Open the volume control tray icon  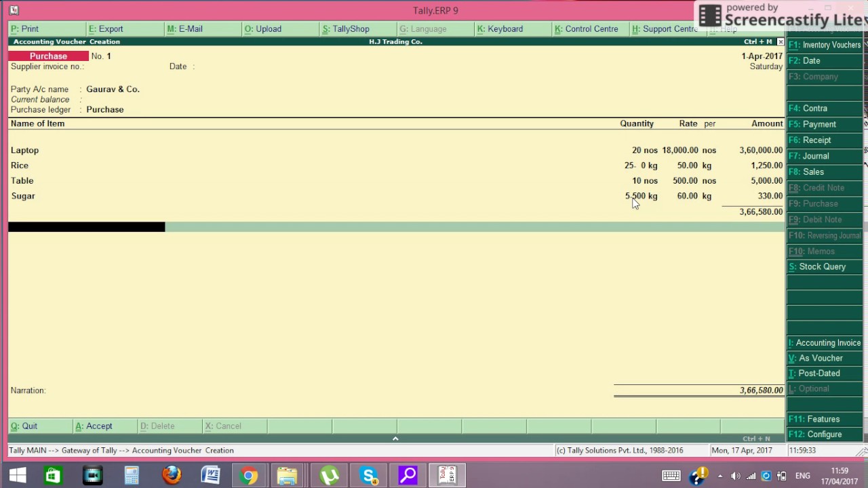click(736, 476)
